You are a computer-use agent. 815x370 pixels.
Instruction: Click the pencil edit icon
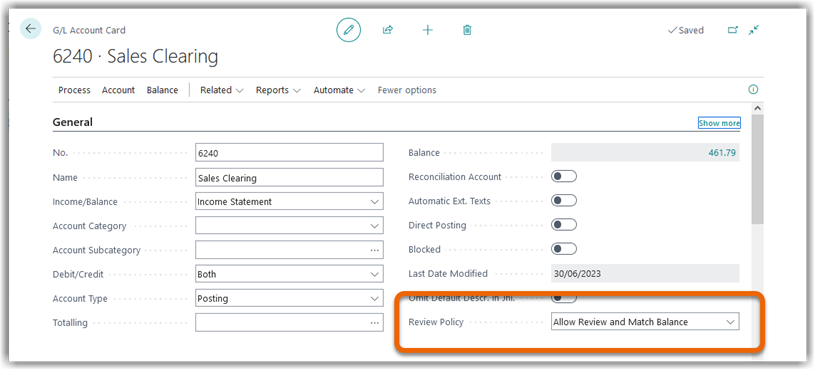[x=348, y=30]
